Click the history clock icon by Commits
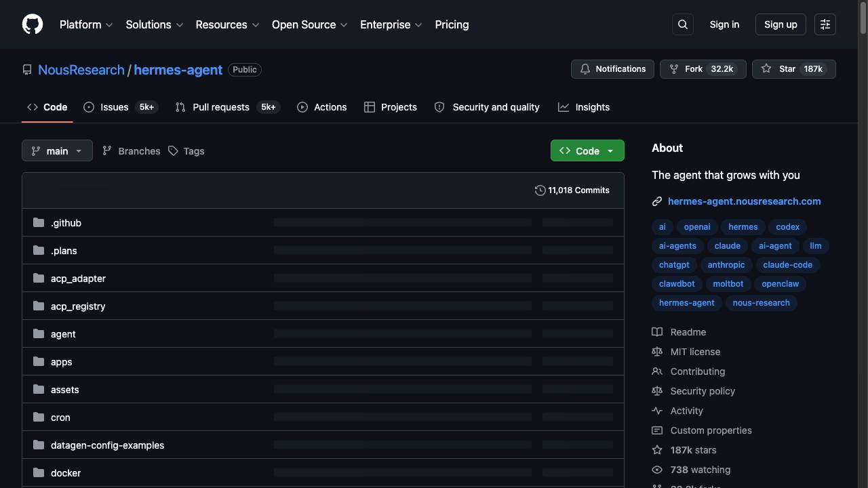The image size is (868, 488). coord(540,190)
